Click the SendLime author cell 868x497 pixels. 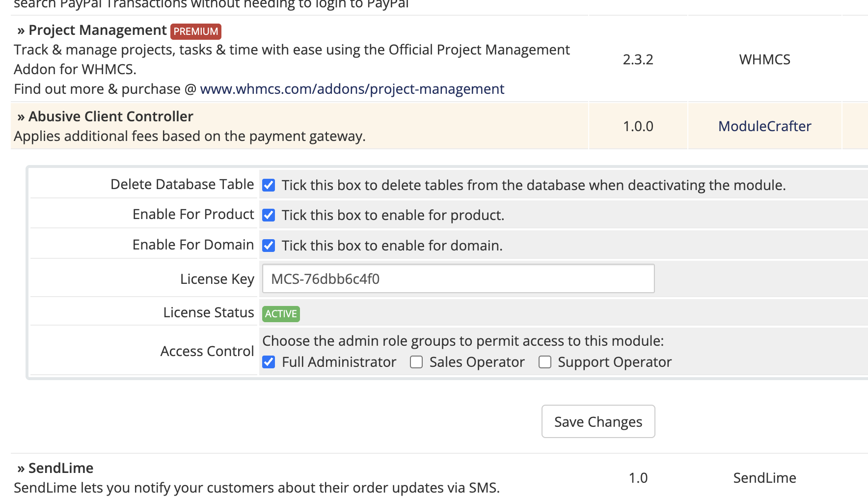[x=764, y=478]
